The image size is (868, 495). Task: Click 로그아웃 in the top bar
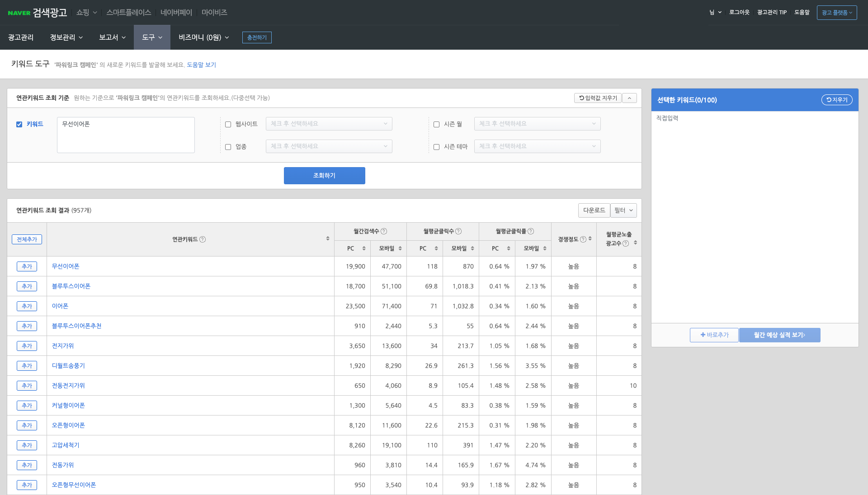click(x=739, y=13)
